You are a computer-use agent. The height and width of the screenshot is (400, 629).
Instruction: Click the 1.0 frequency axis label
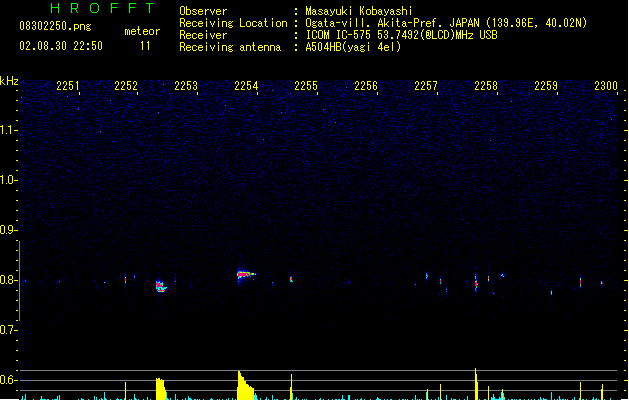[9, 180]
